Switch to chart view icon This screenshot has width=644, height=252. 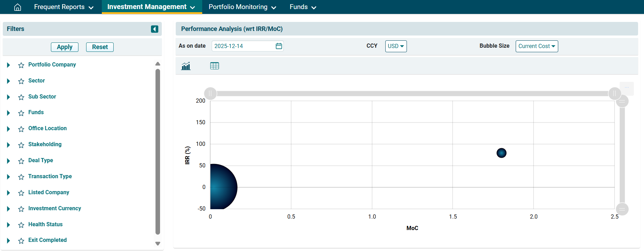(186, 66)
